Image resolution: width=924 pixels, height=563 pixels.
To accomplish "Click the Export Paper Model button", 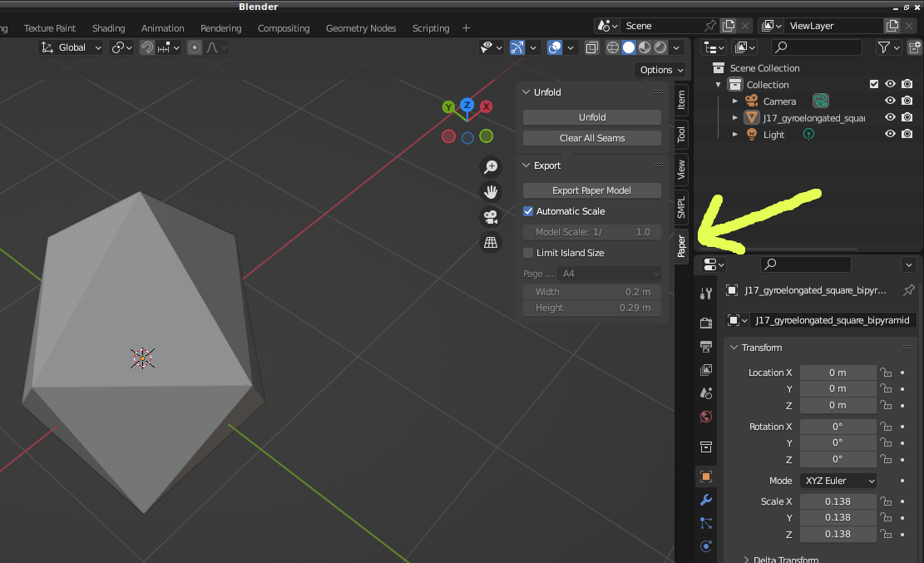I will click(x=592, y=190).
